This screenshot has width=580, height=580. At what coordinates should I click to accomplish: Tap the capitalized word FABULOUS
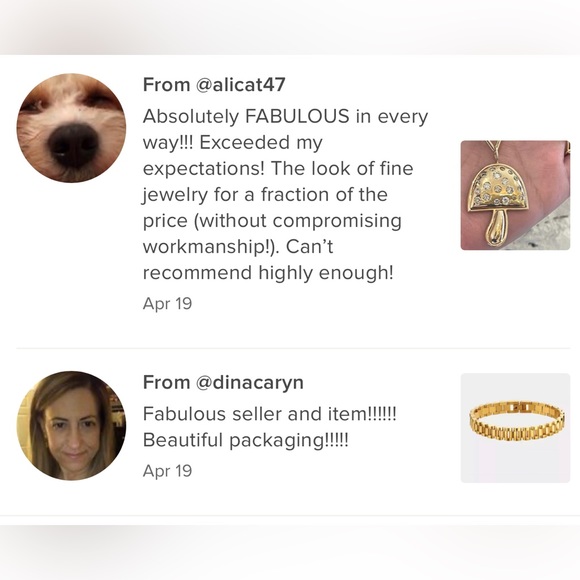click(297, 116)
